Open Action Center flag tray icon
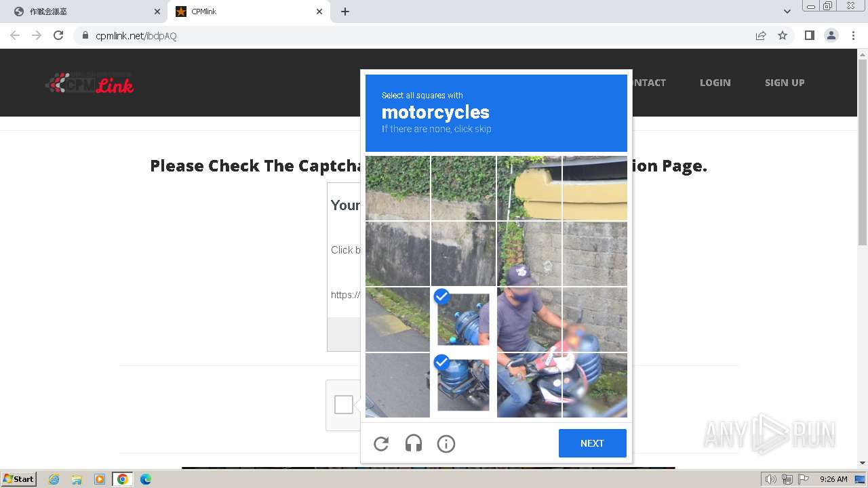 click(x=804, y=479)
